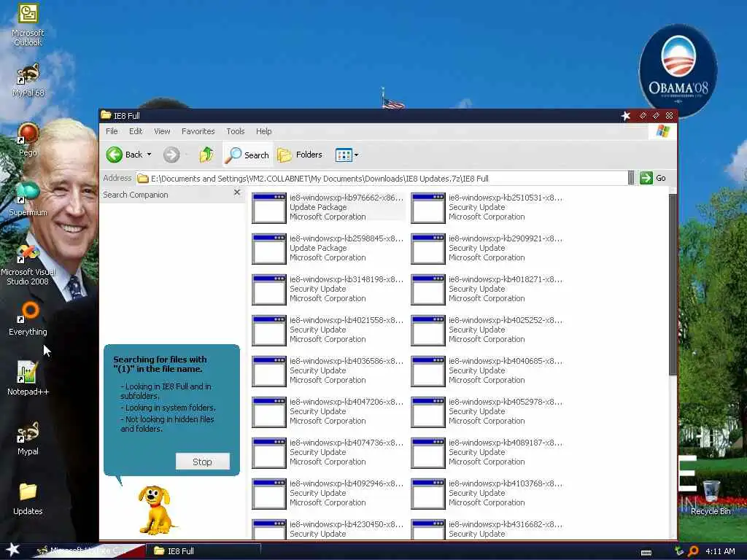
Task: Toggle the Search magnifier toolbar button
Action: pyautogui.click(x=248, y=155)
